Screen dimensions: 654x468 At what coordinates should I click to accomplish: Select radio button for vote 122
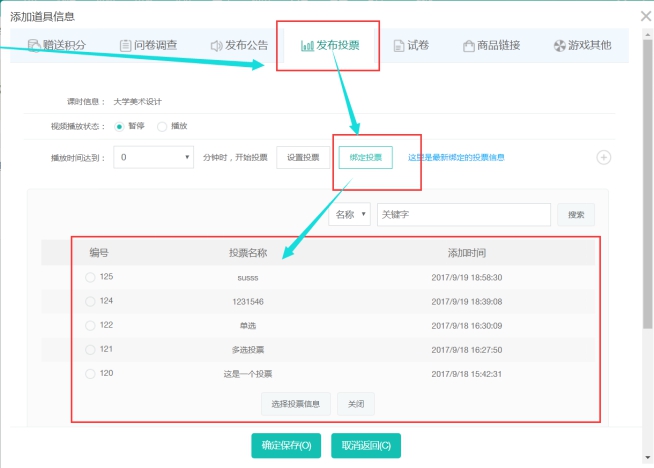click(90, 326)
